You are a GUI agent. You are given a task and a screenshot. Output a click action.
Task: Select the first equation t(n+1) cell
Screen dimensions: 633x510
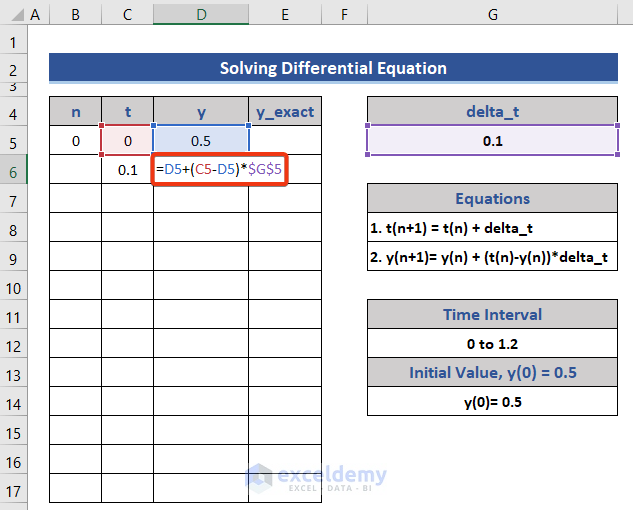click(493, 227)
